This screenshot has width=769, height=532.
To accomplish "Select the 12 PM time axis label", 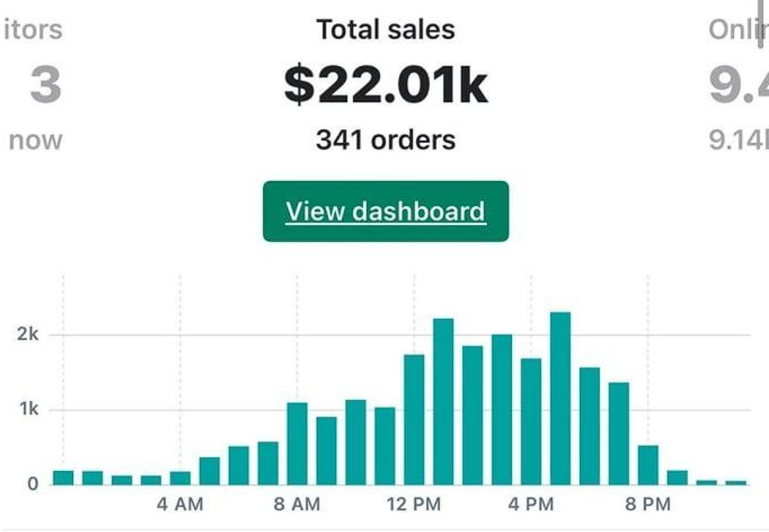I will click(x=414, y=505).
